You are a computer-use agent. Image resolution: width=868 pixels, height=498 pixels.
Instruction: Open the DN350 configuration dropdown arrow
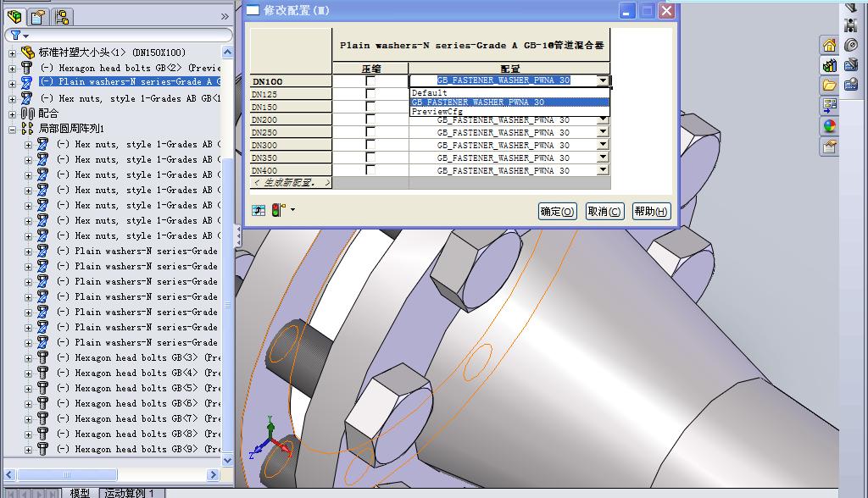click(603, 158)
